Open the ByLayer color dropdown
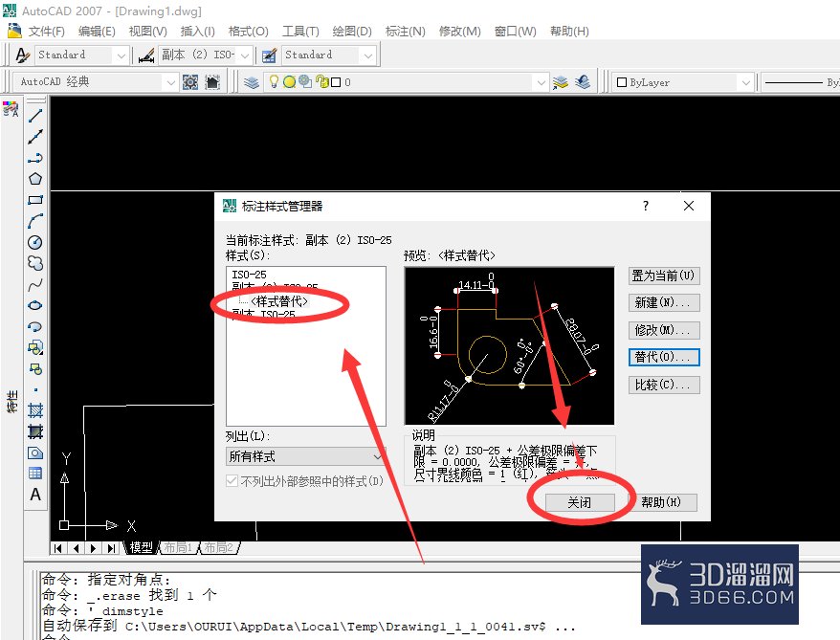840x640 pixels. coord(682,82)
